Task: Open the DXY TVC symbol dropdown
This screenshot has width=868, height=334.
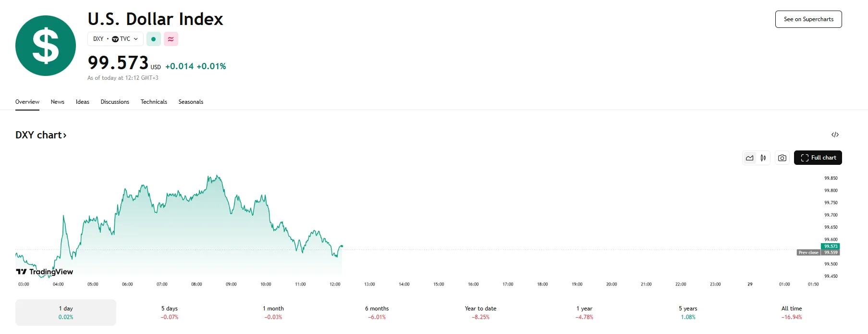Action: coord(115,39)
